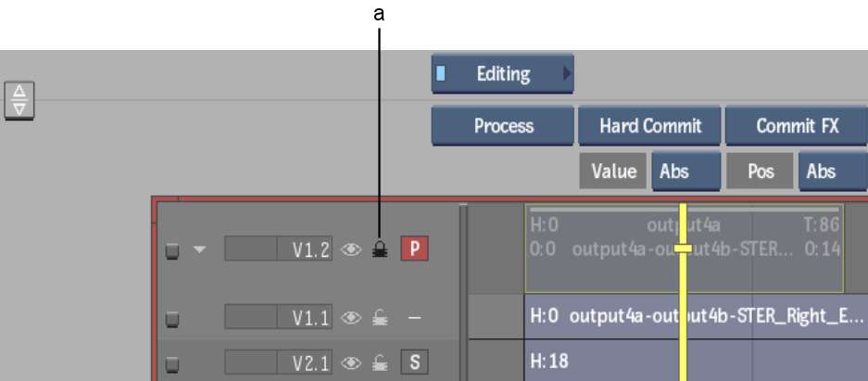868x381 pixels.
Task: Click the yellow timeline positioner handle
Action: click(x=683, y=248)
